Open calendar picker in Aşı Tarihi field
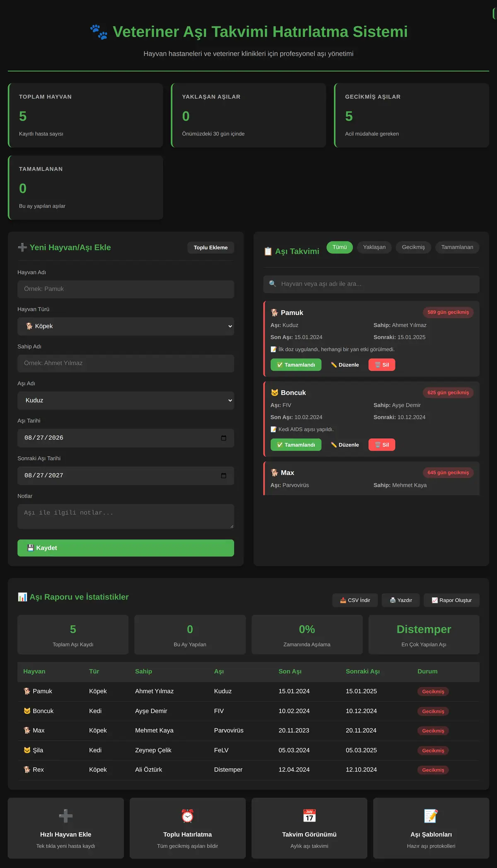Screen dimensions: 497x868 [x=224, y=438]
